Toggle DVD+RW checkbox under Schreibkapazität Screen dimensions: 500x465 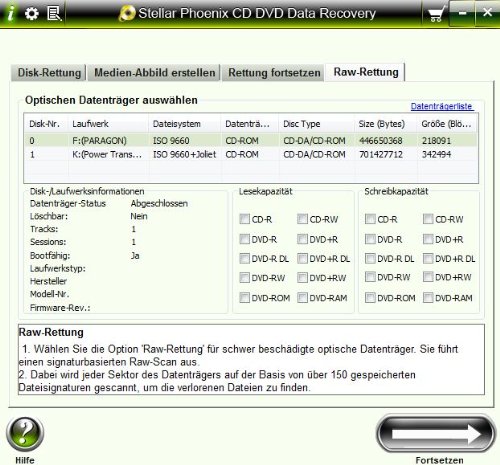click(428, 277)
